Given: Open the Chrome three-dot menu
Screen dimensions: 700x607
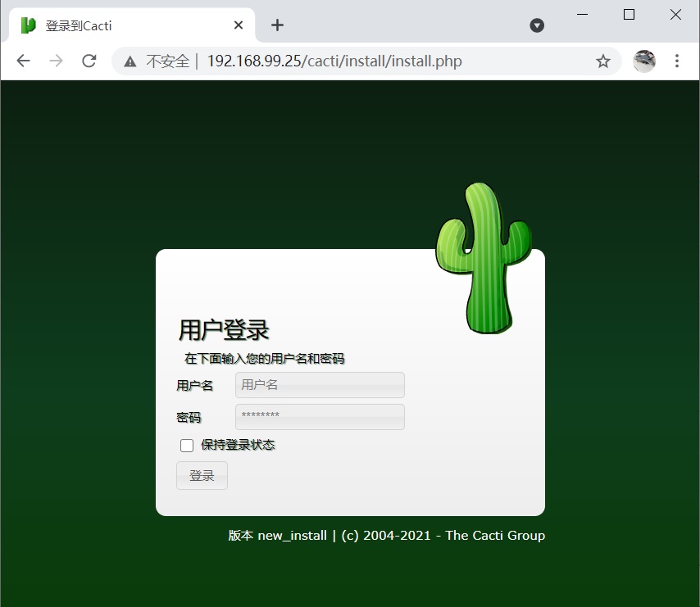Looking at the screenshot, I should click(x=677, y=61).
